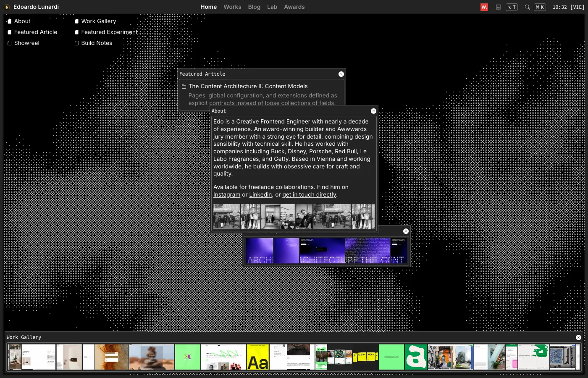
Task: Click the avatar logo next to Edoardo Lunardi
Action: click(7, 7)
